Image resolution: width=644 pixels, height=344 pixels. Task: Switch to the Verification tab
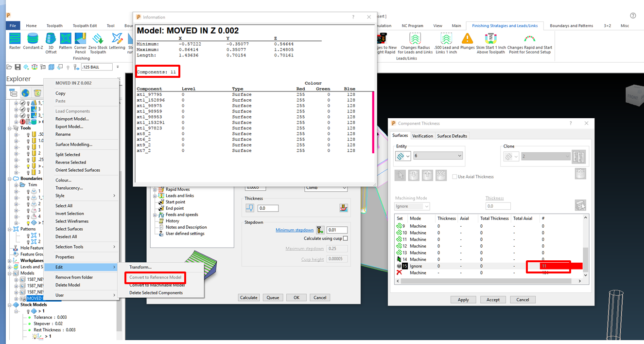tap(422, 136)
